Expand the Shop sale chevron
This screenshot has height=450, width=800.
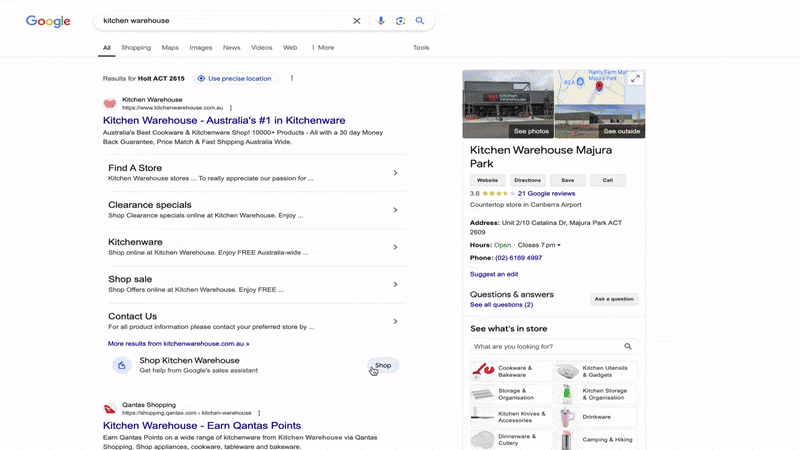pos(395,284)
